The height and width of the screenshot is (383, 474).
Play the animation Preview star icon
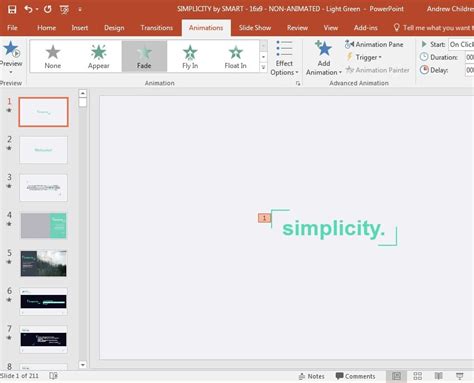tap(11, 49)
